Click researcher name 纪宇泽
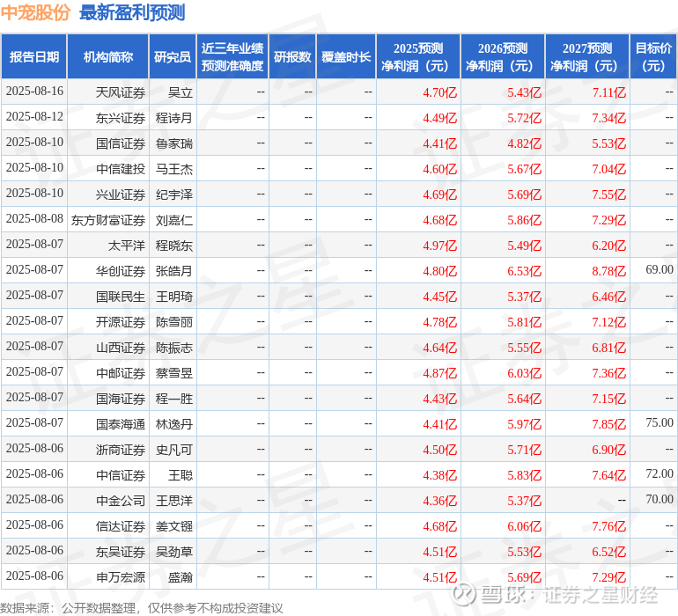Screen dimensions: 678x616 [x=174, y=194]
